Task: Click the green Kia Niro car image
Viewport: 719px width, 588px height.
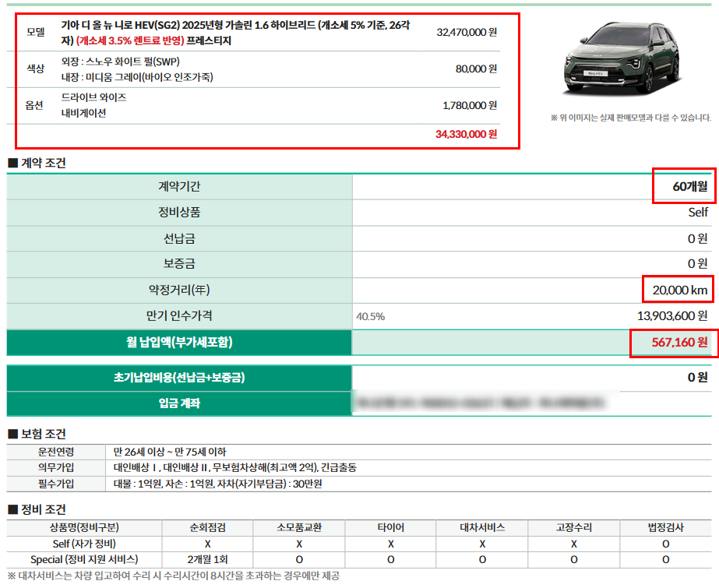Action: click(x=622, y=58)
